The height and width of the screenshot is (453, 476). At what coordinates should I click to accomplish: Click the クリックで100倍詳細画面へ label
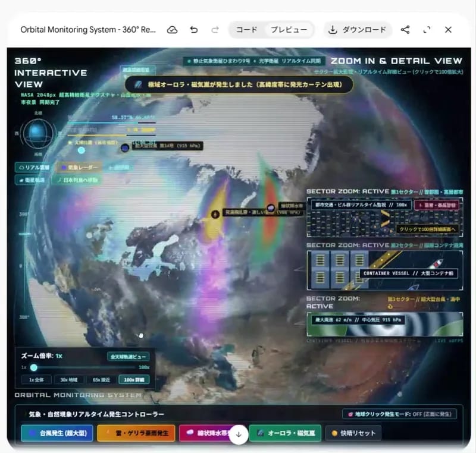tap(427, 229)
